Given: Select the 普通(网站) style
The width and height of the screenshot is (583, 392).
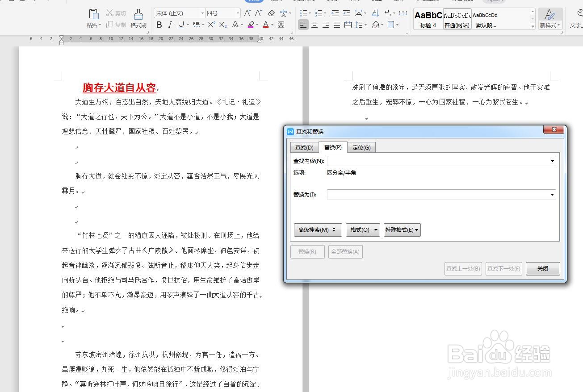Looking at the screenshot, I should point(457,19).
